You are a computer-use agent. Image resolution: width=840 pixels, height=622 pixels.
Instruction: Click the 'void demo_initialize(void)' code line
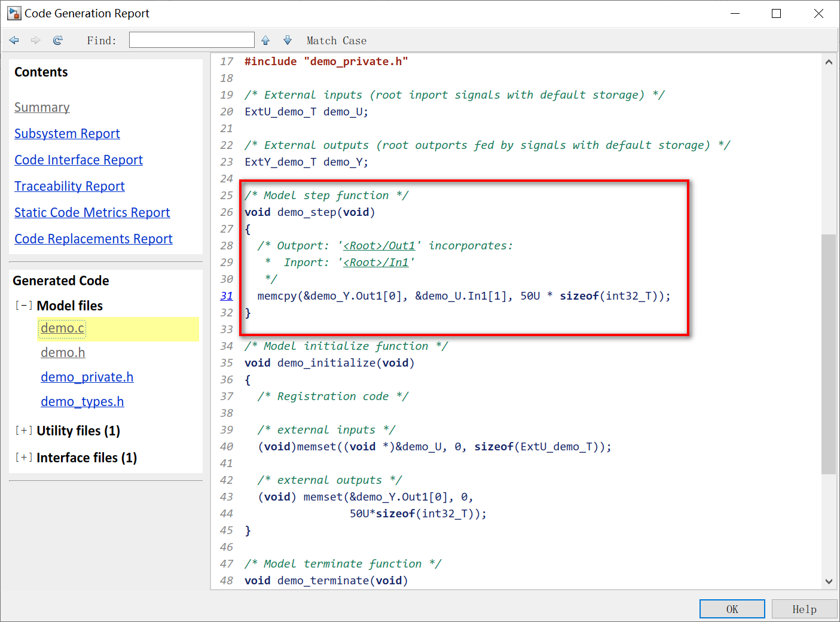(329, 363)
